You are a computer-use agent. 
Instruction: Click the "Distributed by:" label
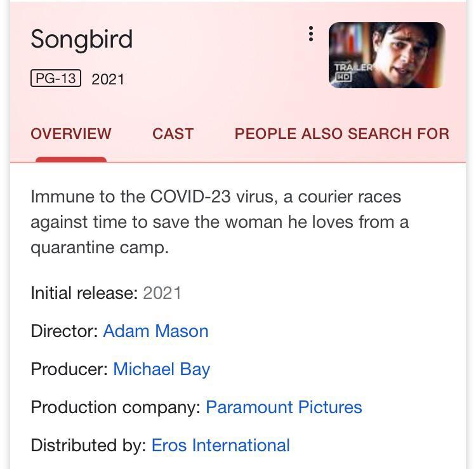[x=88, y=445]
